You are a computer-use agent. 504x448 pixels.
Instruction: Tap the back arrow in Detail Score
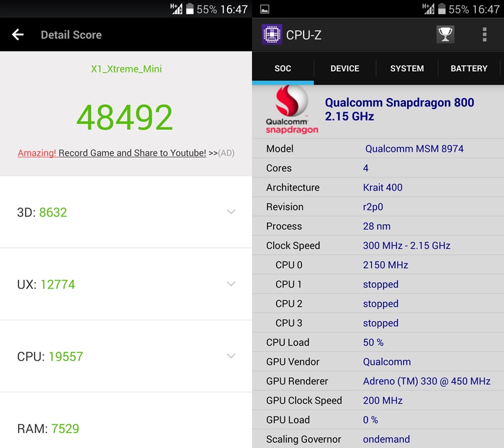(x=18, y=34)
